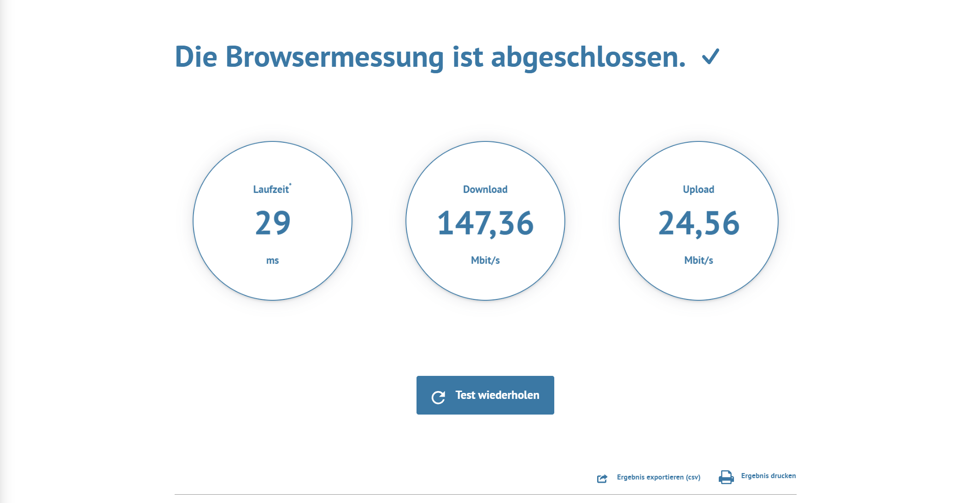Click the asterisk footnote marker next to Laufzeit
Viewport: 980px width, 503px height.
tap(290, 185)
